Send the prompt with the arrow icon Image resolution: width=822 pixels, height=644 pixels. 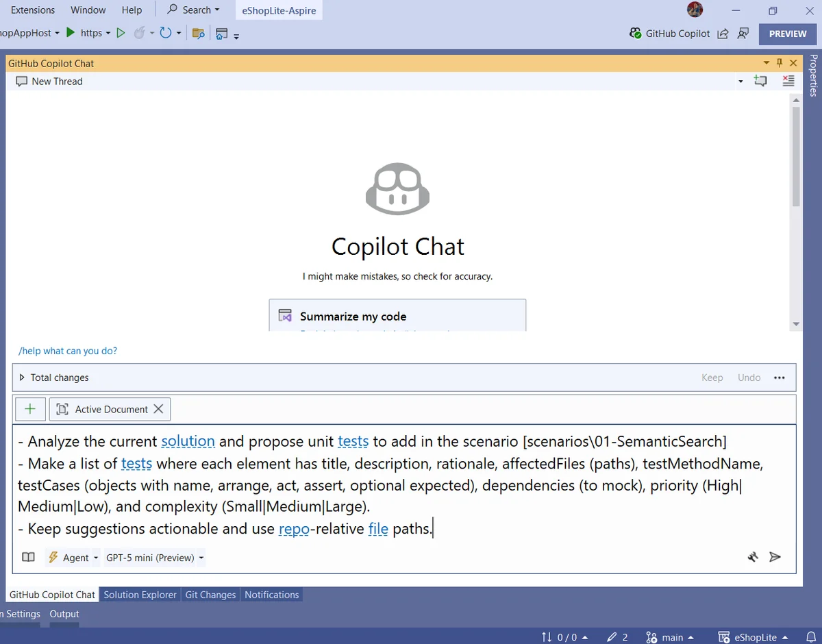(x=775, y=557)
